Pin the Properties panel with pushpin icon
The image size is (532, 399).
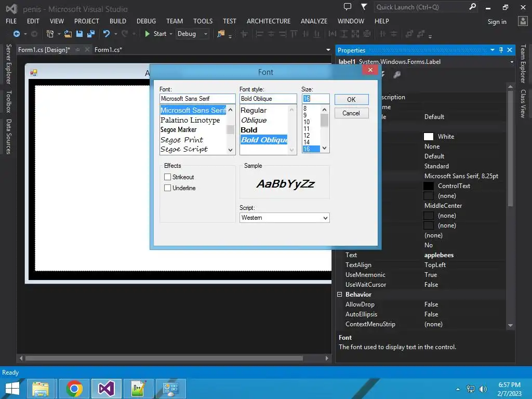pos(501,50)
